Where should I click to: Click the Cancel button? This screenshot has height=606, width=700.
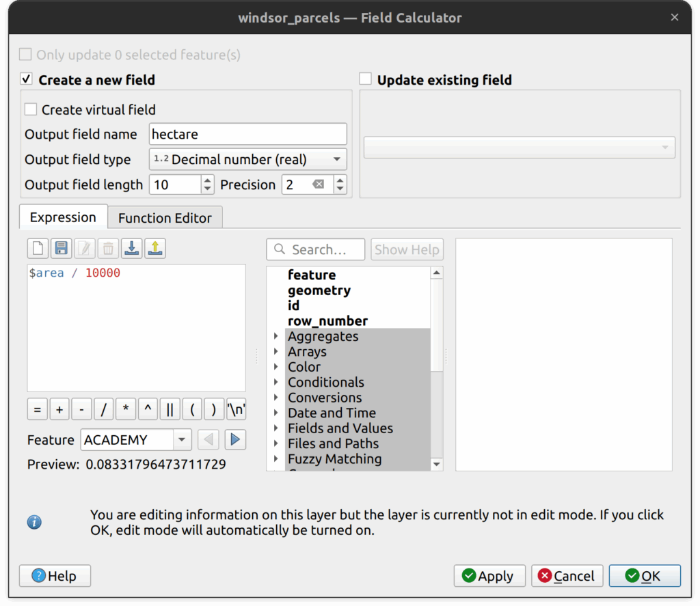point(567,576)
